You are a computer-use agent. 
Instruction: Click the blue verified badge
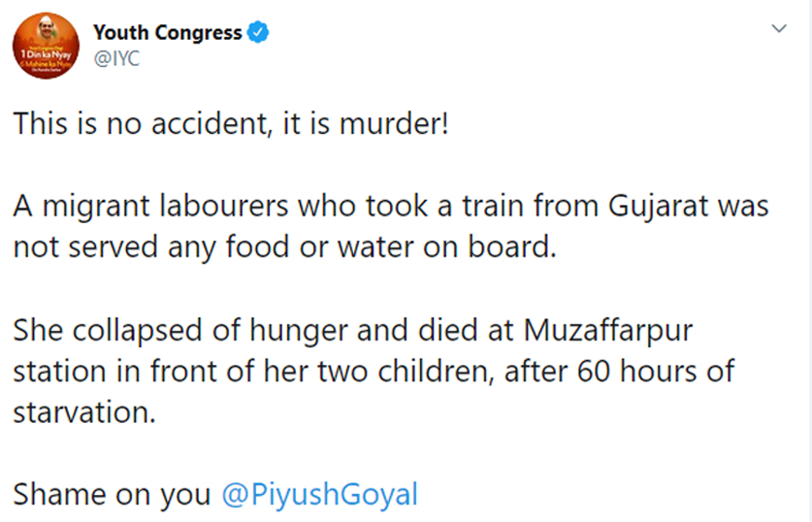point(257,33)
